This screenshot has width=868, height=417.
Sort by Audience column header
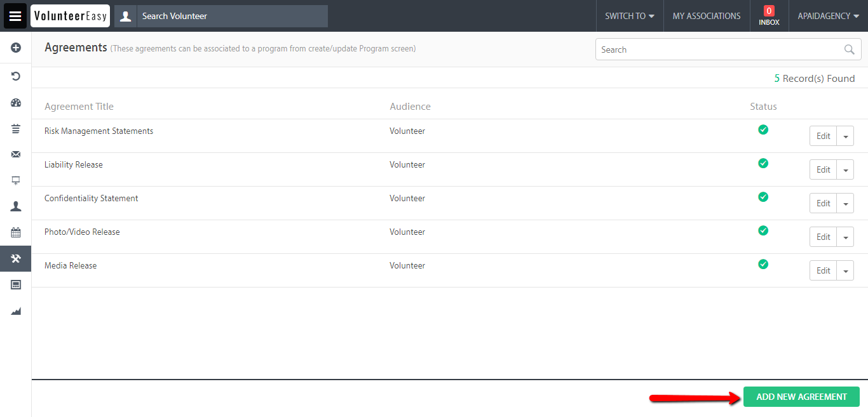coord(410,107)
